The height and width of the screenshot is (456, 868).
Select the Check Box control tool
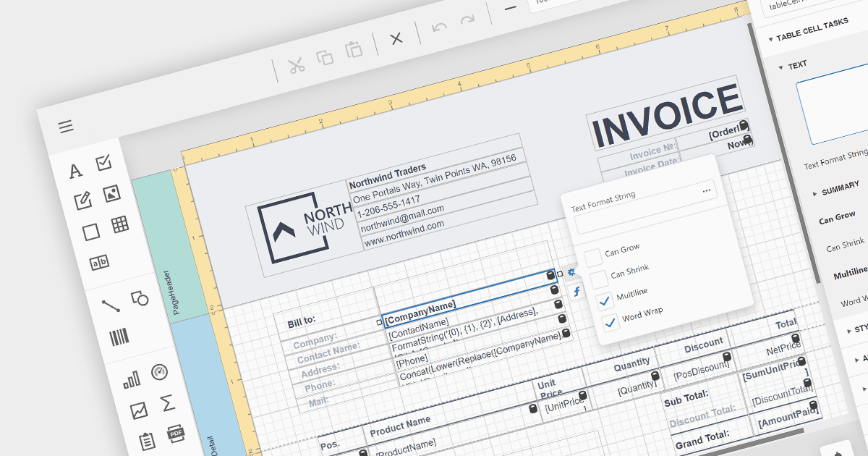[x=104, y=164]
